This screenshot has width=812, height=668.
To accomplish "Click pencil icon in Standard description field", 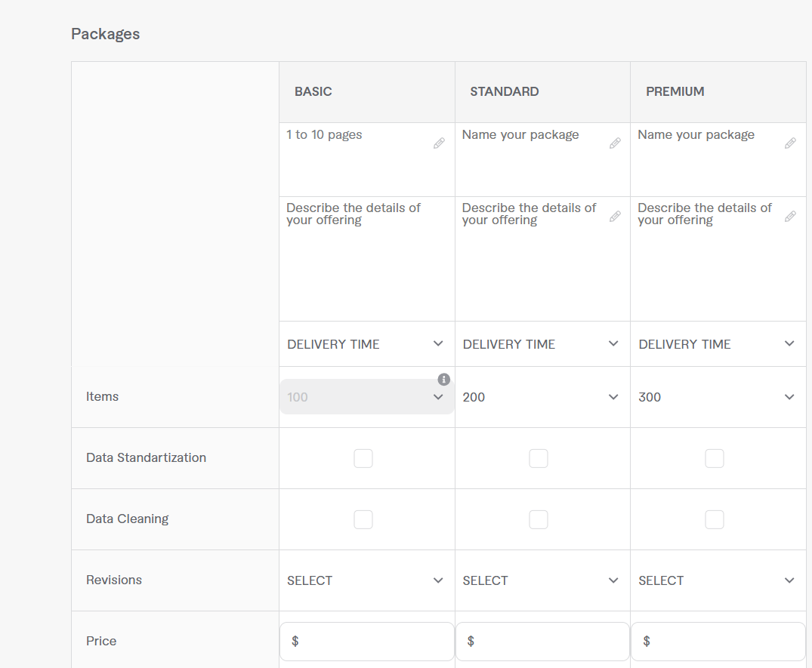I will click(x=615, y=217).
